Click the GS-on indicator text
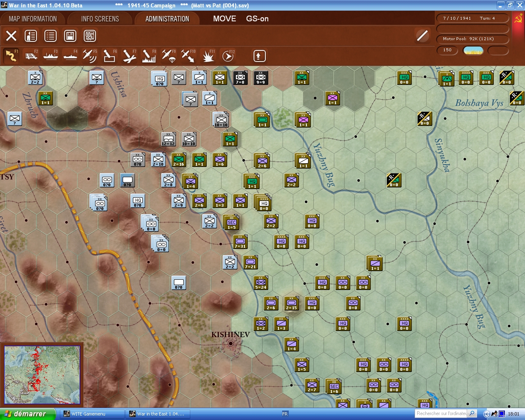525x420 pixels. (x=258, y=19)
